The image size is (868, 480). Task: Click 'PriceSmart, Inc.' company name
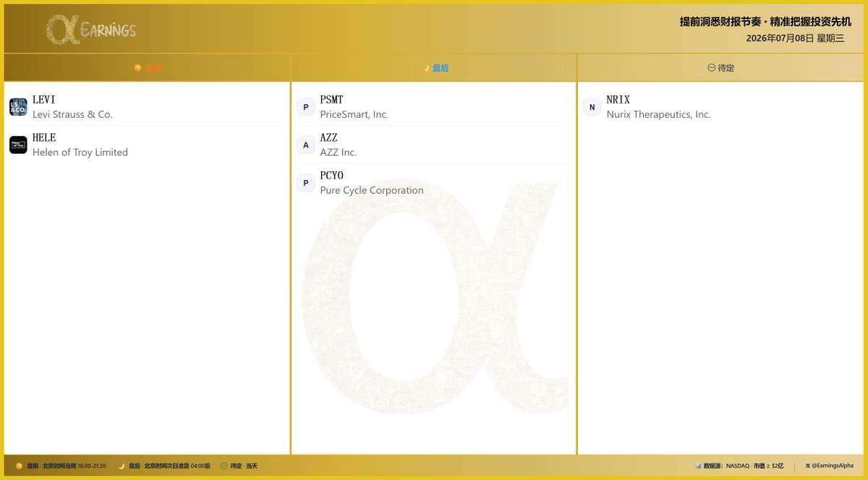354,114
